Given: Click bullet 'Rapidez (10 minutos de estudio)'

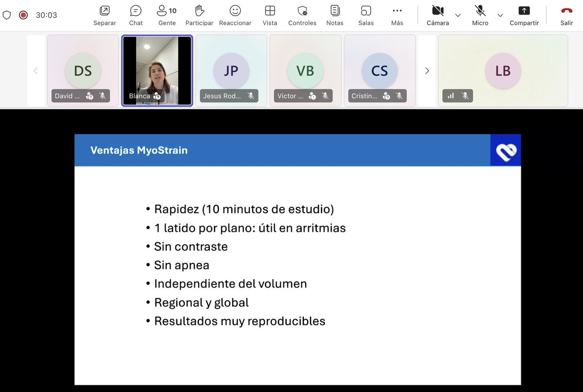Looking at the screenshot, I should 244,209.
